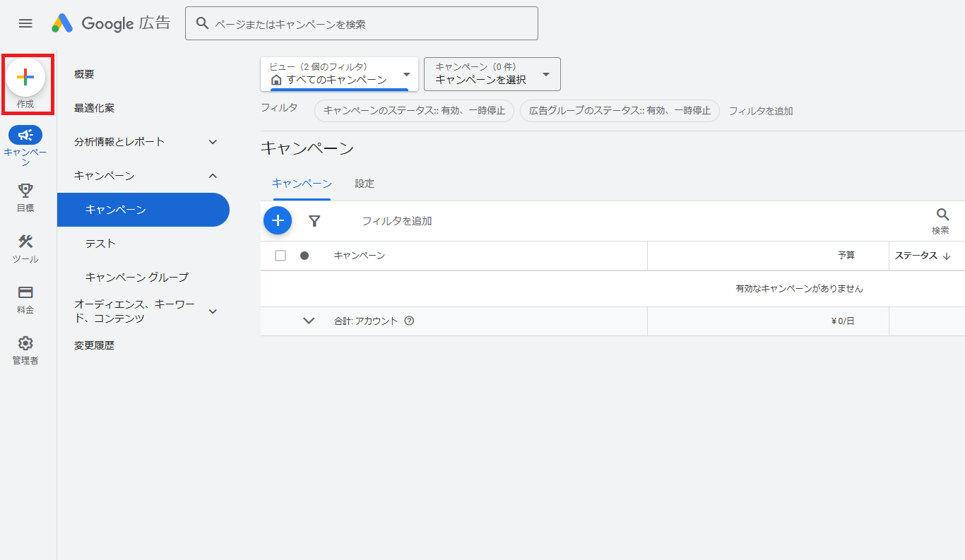Viewport: 965px width, 560px height.
Task: Click the sort arrow next to ステータス
Action: [x=947, y=256]
